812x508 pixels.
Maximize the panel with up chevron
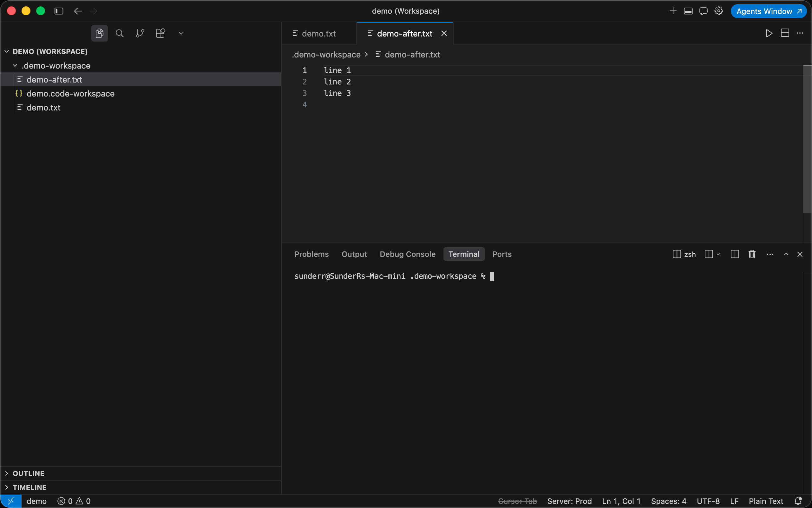(786, 254)
